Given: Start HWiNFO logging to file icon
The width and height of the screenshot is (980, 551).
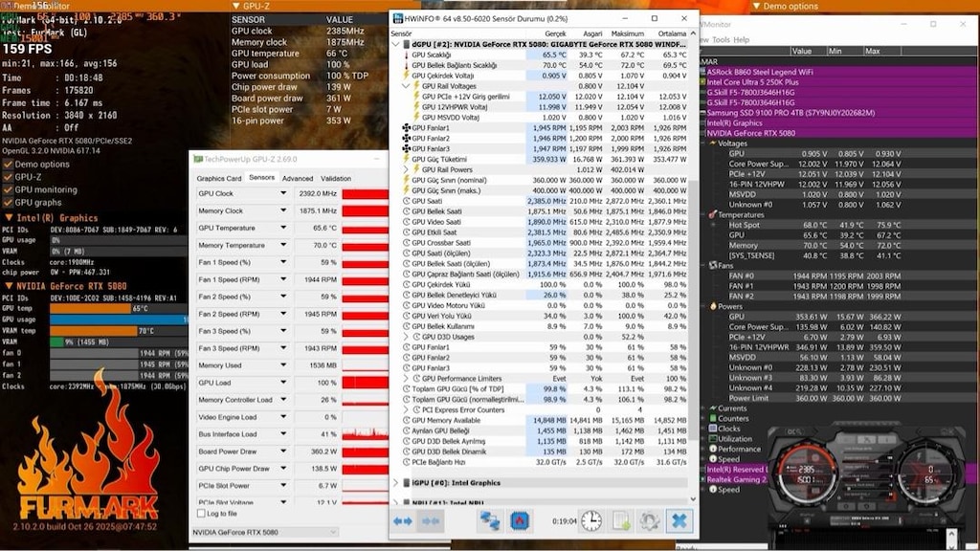Looking at the screenshot, I should pyautogui.click(x=620, y=521).
